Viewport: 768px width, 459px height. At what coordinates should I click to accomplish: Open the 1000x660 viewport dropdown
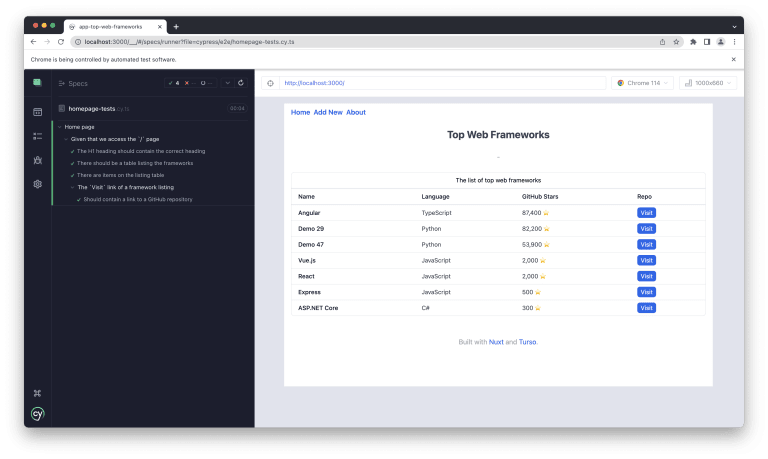tap(708, 83)
